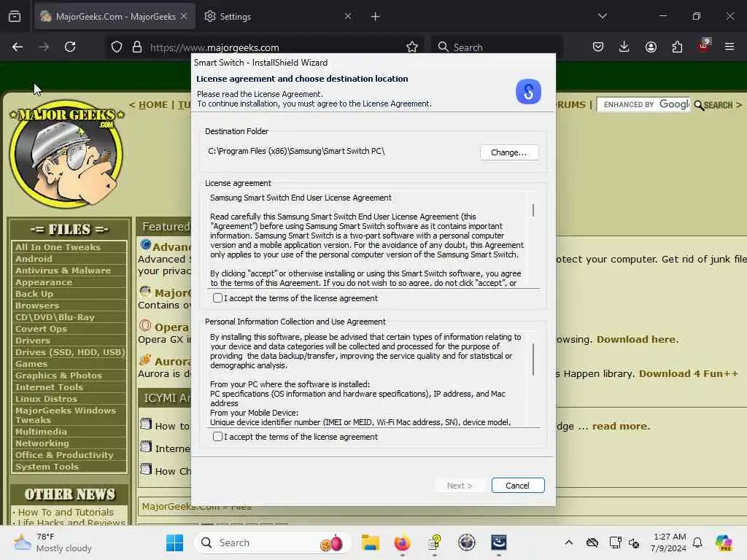Go back using browser back arrow

coord(18,47)
